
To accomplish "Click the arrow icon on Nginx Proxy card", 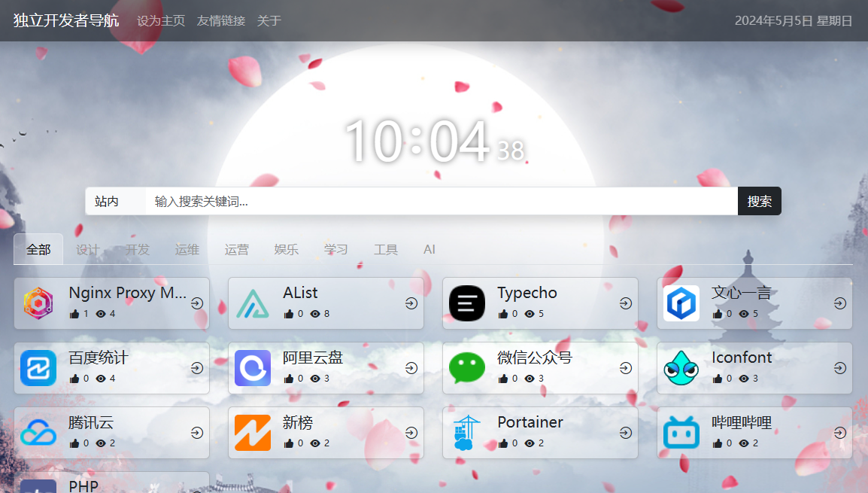I will (x=197, y=303).
